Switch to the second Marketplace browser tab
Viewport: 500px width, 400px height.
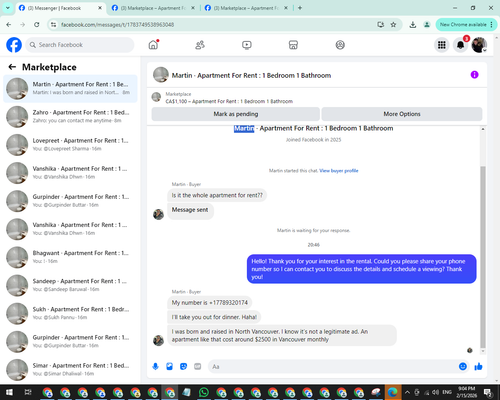click(x=153, y=8)
